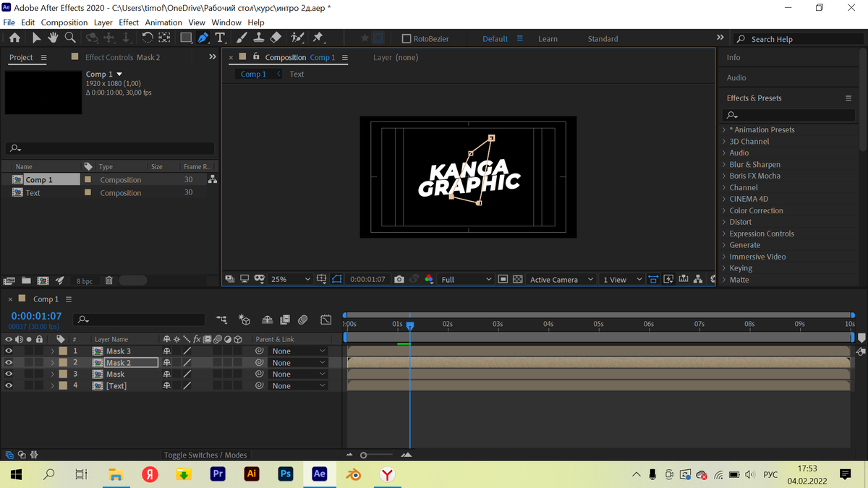The height and width of the screenshot is (488, 868).
Task: Click the Take Snapshot camera icon
Action: [x=399, y=279]
